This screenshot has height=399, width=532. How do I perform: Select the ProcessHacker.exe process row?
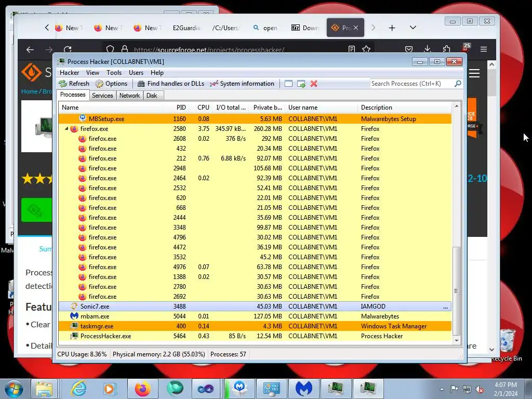(255, 336)
